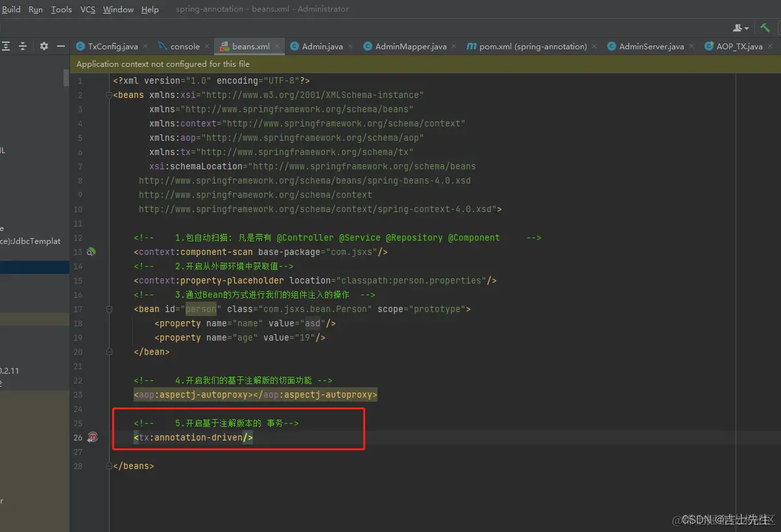
Task: Click the Collapse All icon in project panel
Action: (x=23, y=46)
